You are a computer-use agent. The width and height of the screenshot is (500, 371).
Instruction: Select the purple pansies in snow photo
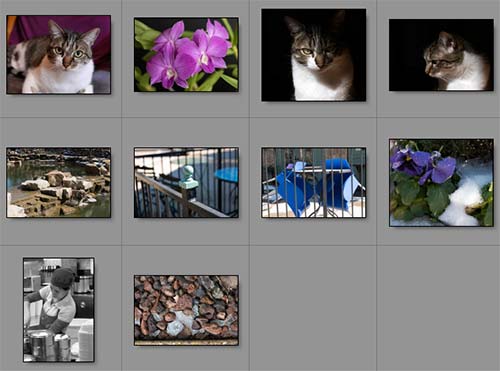click(x=441, y=183)
